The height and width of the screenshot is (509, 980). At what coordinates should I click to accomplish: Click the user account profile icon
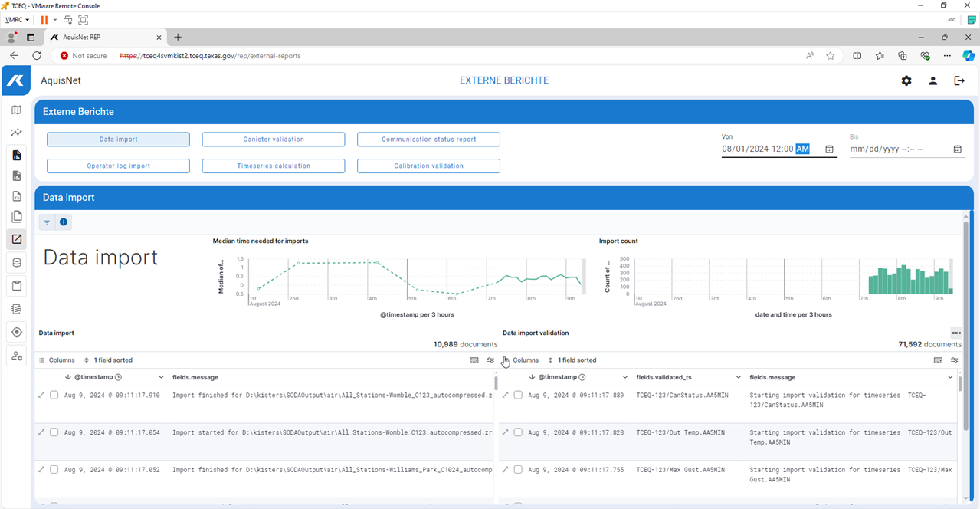932,80
